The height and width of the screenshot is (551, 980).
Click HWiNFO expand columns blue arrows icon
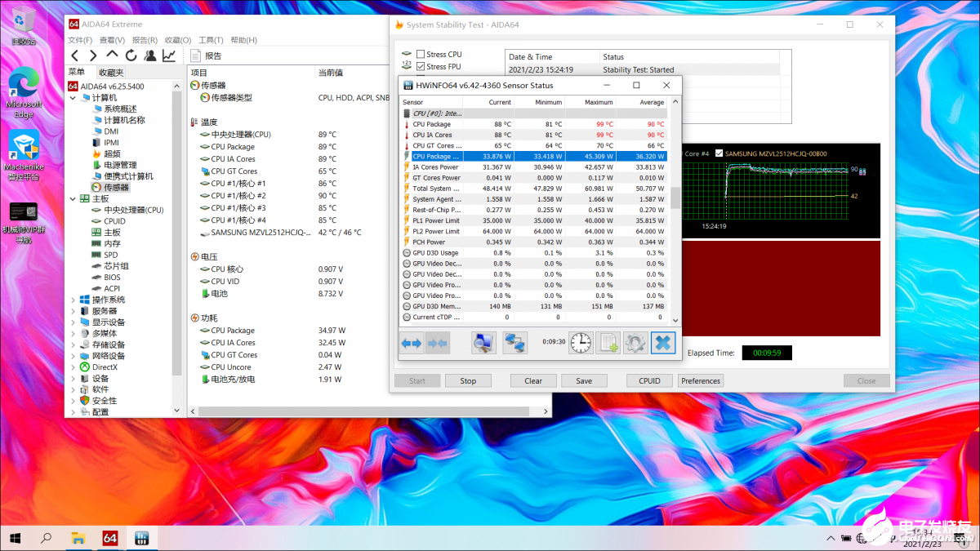(x=412, y=343)
